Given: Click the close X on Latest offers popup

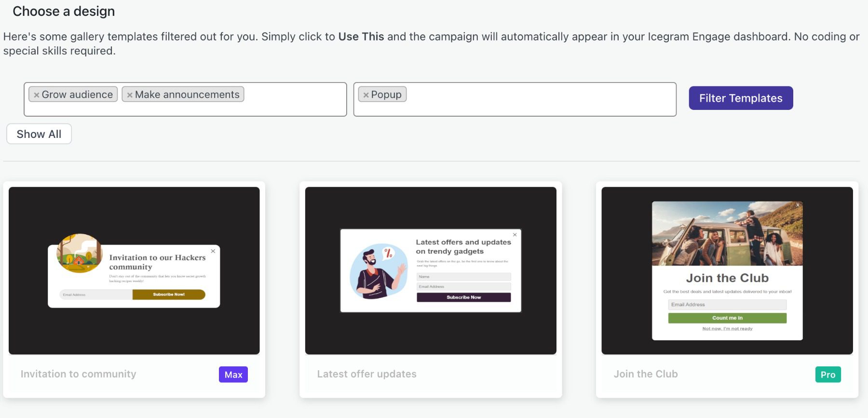Looking at the screenshot, I should click(x=515, y=234).
